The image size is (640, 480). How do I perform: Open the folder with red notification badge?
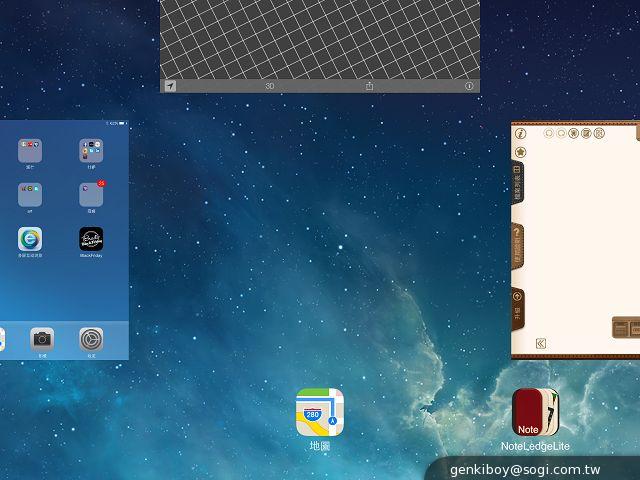click(x=91, y=194)
